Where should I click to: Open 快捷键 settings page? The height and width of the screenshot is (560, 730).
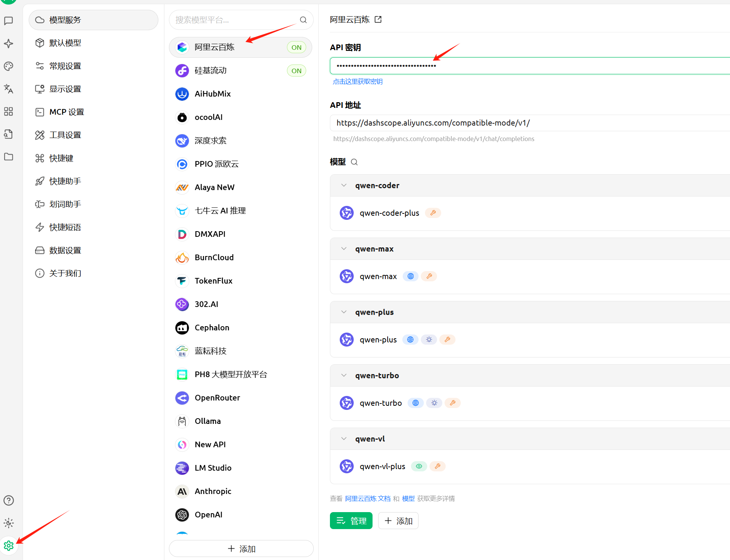[94, 158]
